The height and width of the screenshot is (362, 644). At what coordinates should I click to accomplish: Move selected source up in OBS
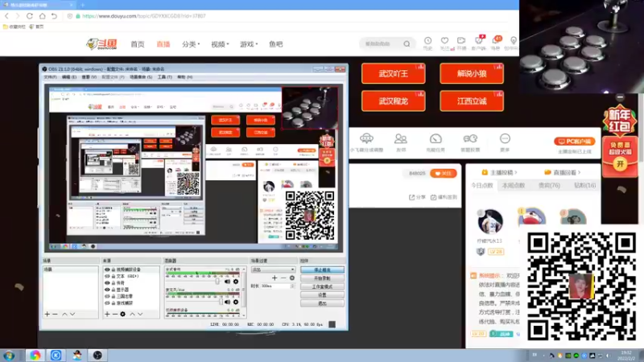coord(132,314)
